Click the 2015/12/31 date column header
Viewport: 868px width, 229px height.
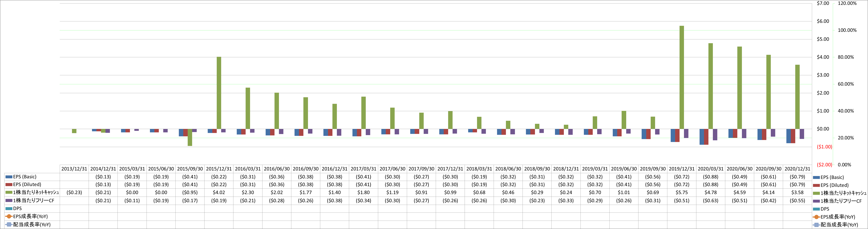[219, 169]
